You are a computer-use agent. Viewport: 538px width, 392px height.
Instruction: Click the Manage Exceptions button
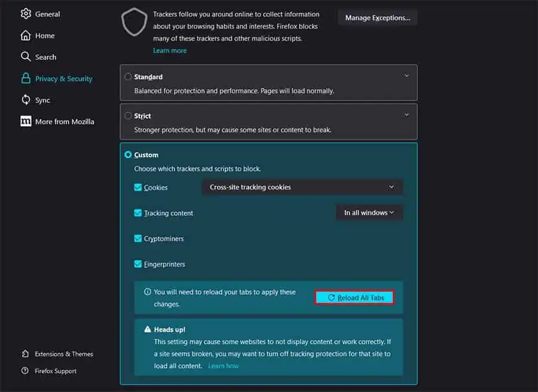coord(377,18)
